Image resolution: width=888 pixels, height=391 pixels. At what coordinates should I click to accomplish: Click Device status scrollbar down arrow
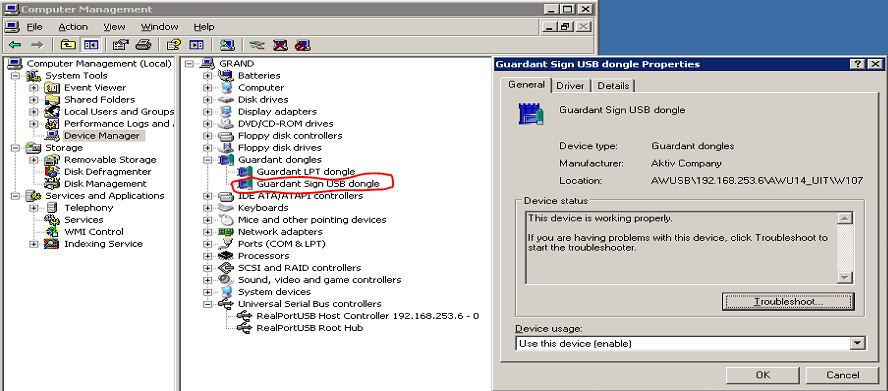844,277
